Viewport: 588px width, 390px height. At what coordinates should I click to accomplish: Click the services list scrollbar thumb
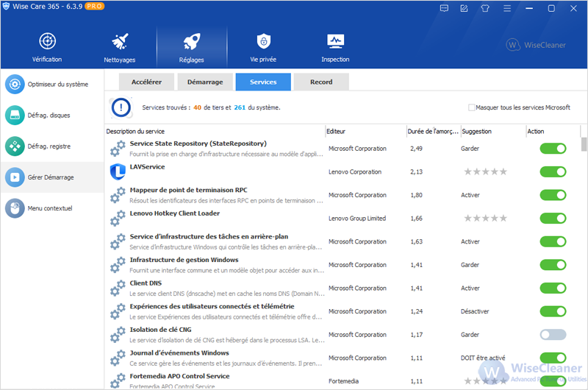[584, 144]
